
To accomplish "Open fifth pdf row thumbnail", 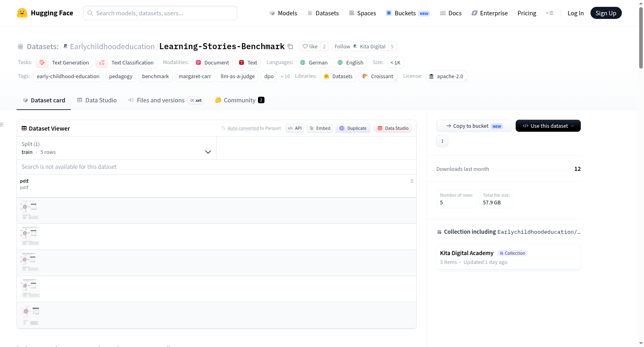I will pos(30,315).
